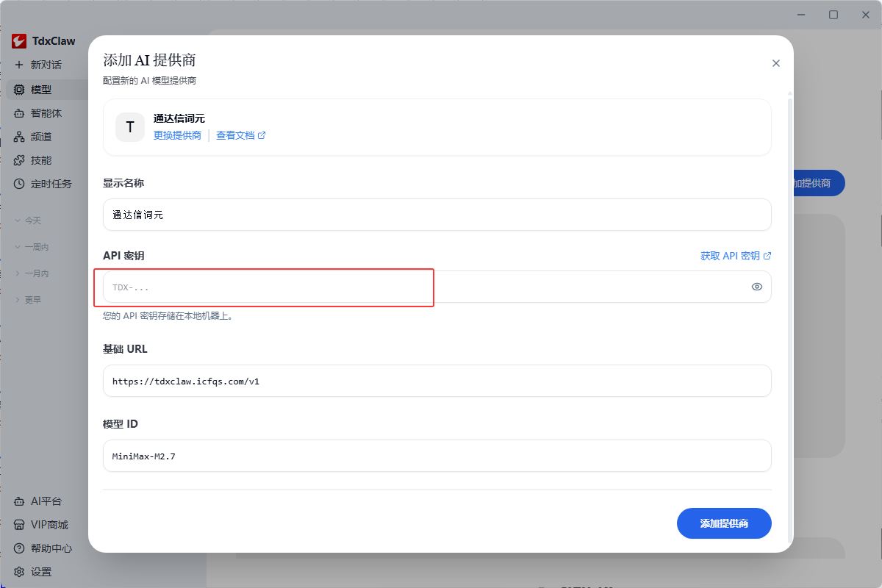882x588 pixels.
Task: Toggle API key visibility eye icon
Action: click(757, 287)
